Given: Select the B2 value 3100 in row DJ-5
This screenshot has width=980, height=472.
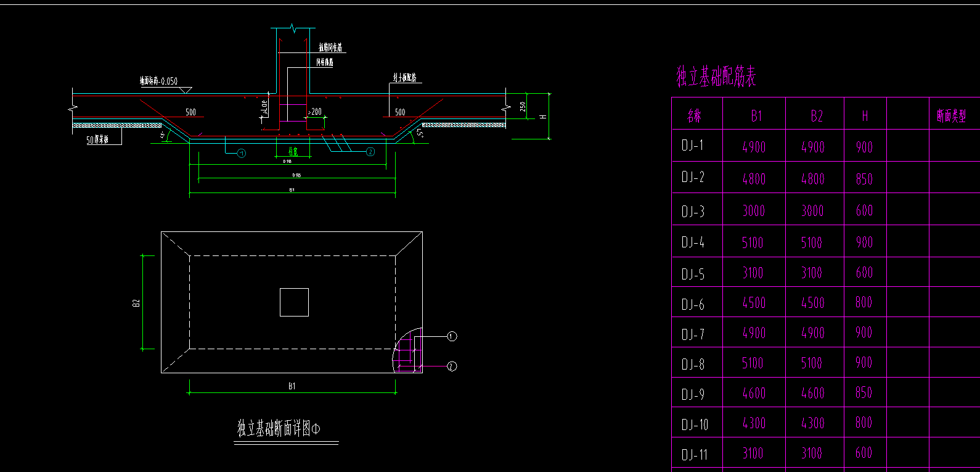Looking at the screenshot, I should click(x=812, y=273).
